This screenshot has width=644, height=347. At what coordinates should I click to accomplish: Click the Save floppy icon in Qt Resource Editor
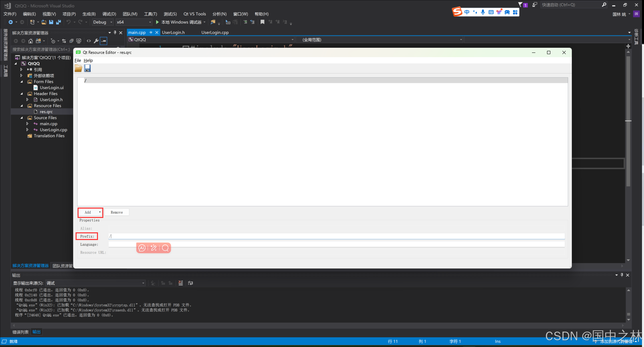(x=88, y=68)
